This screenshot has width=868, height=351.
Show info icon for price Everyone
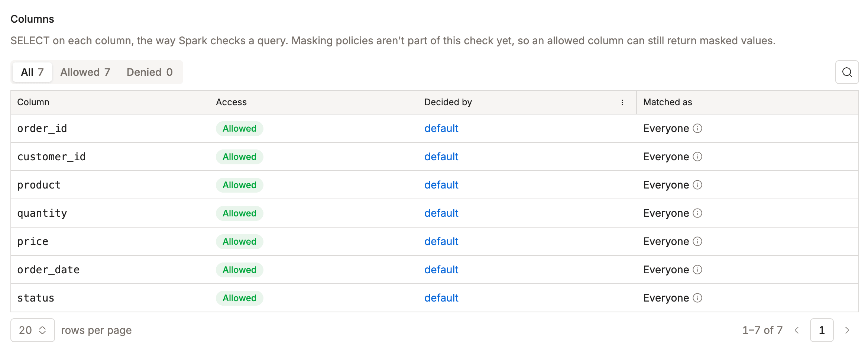697,241
